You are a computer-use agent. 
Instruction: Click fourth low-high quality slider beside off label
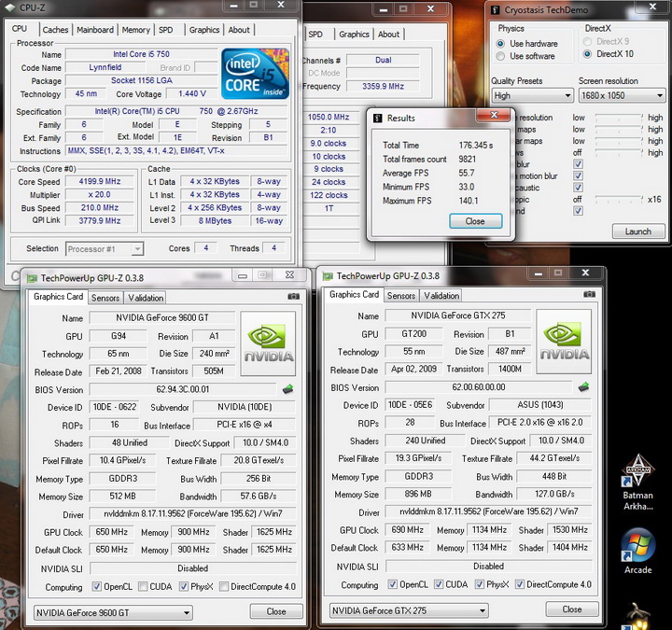(x=619, y=152)
